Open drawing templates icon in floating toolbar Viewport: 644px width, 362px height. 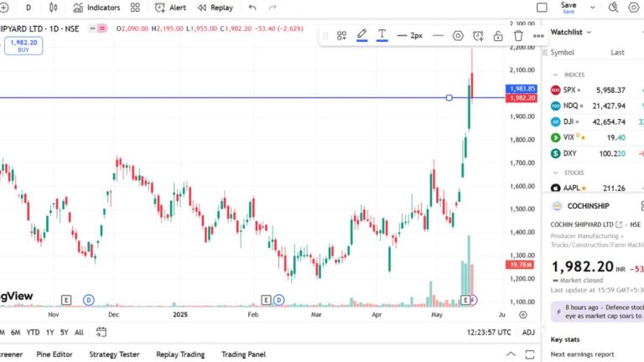tap(341, 36)
